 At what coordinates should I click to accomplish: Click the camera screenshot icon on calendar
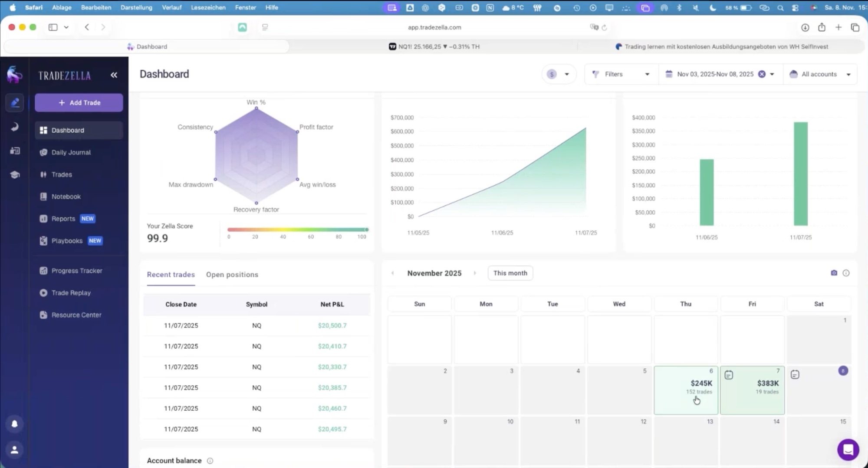[x=834, y=273]
